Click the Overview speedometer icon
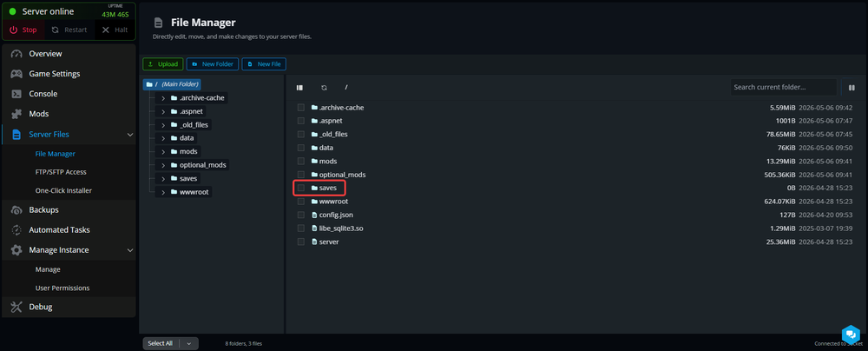Screen dimensions: 868x351 point(16,54)
